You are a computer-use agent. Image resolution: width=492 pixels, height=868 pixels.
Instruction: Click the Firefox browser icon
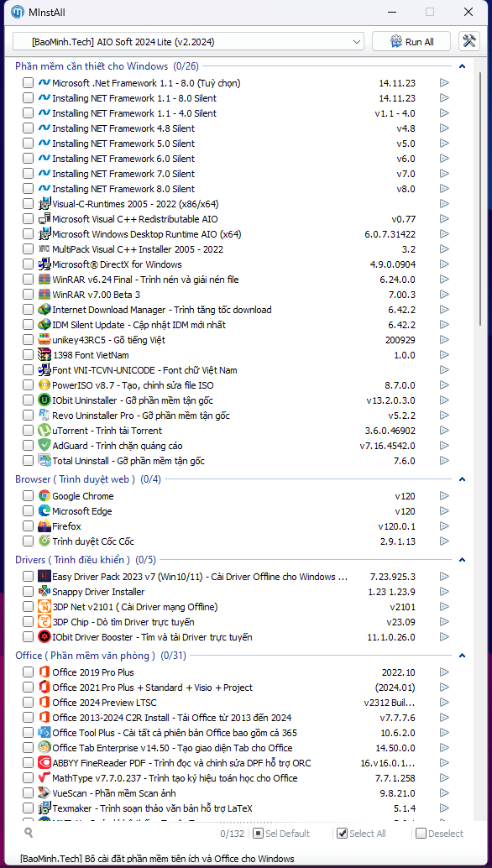coord(44,526)
